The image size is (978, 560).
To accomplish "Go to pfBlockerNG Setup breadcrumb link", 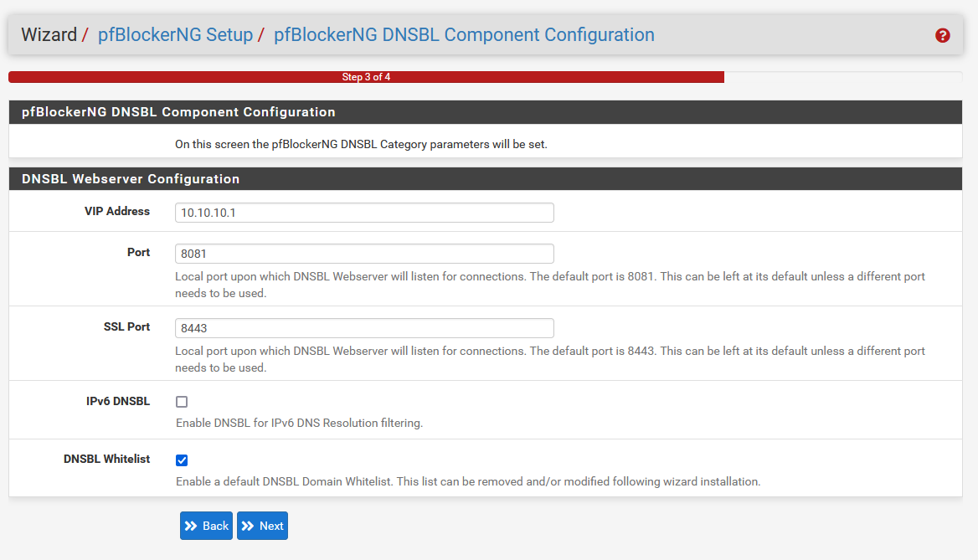I will tap(175, 34).
